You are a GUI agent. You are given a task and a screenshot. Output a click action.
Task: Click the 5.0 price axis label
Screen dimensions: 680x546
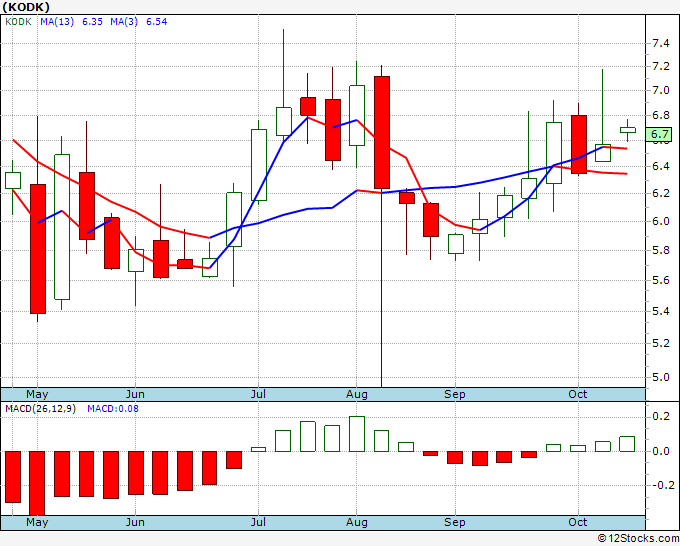coord(661,377)
